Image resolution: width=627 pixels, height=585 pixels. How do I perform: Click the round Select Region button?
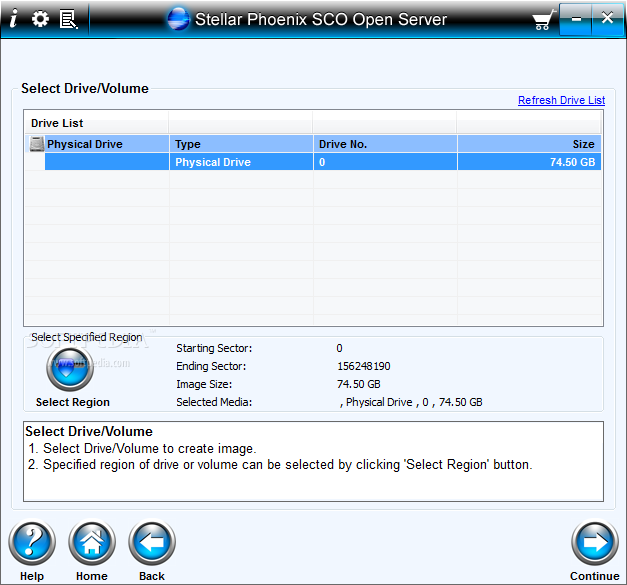click(70, 369)
